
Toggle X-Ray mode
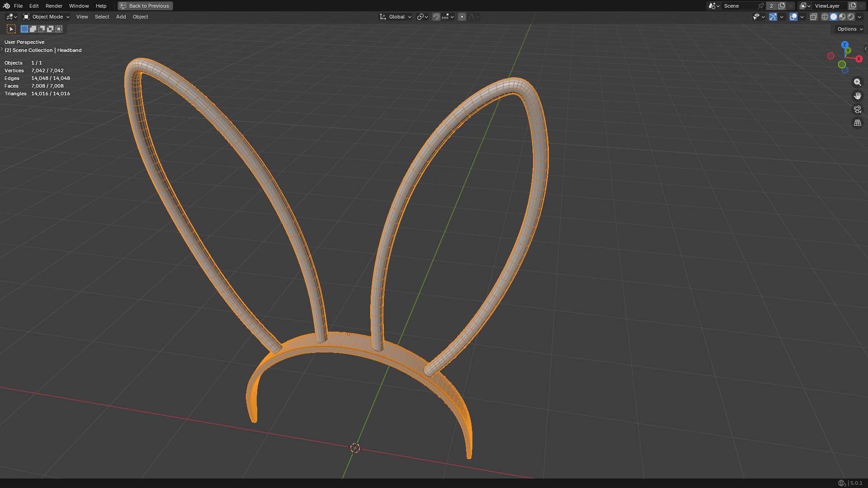(814, 17)
